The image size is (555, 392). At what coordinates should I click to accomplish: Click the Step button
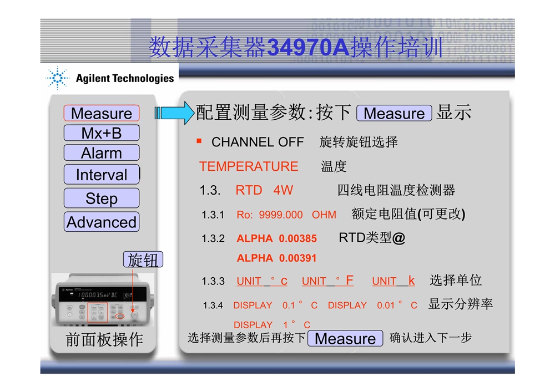pos(102,198)
